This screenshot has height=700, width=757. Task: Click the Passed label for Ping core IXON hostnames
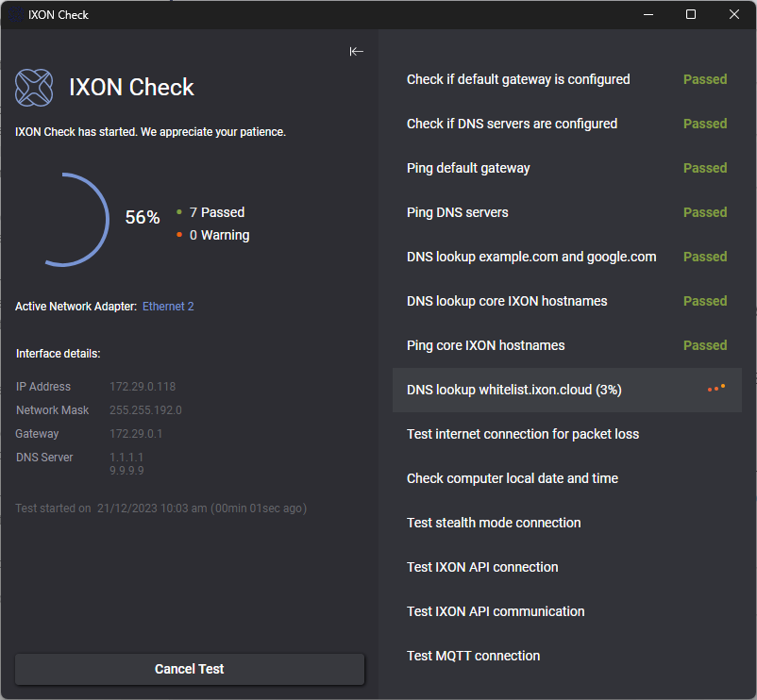coord(704,345)
